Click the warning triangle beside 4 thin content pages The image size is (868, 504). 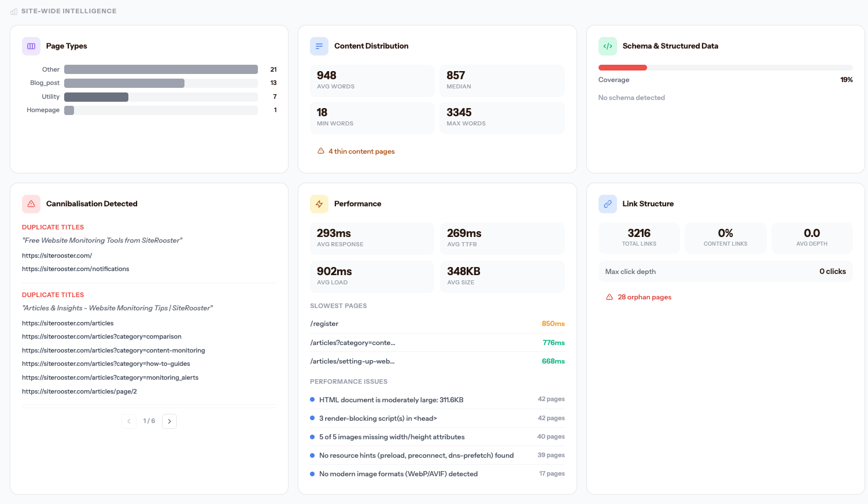click(320, 151)
